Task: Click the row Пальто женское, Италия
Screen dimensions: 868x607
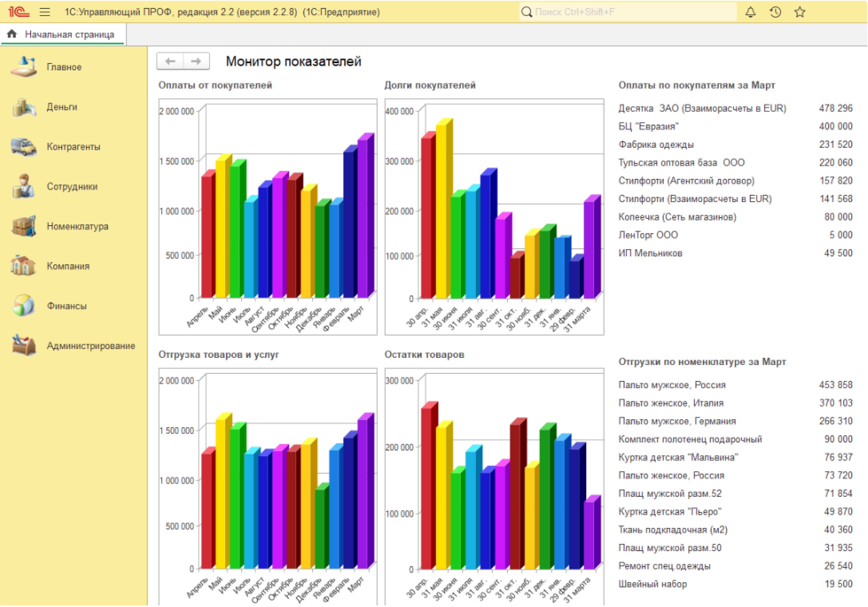Action: [735, 403]
